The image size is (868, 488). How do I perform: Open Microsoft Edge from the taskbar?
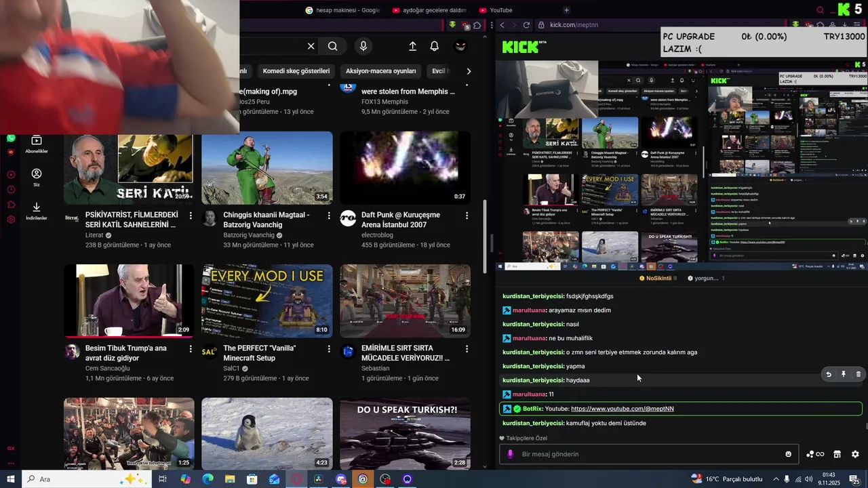tap(208, 479)
